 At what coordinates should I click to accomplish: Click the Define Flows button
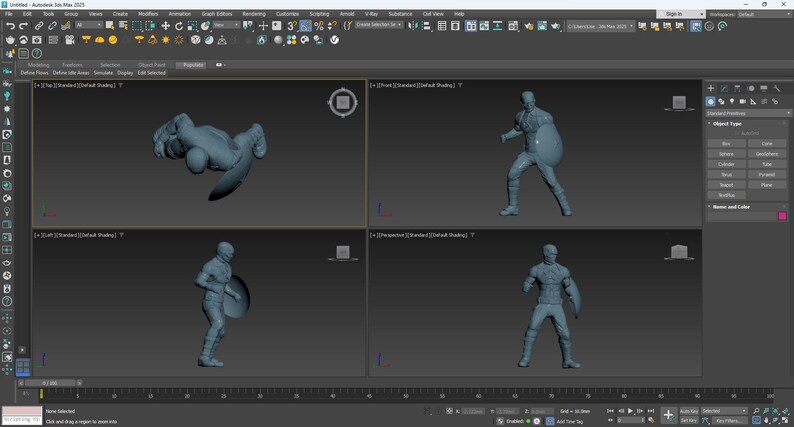coord(34,73)
